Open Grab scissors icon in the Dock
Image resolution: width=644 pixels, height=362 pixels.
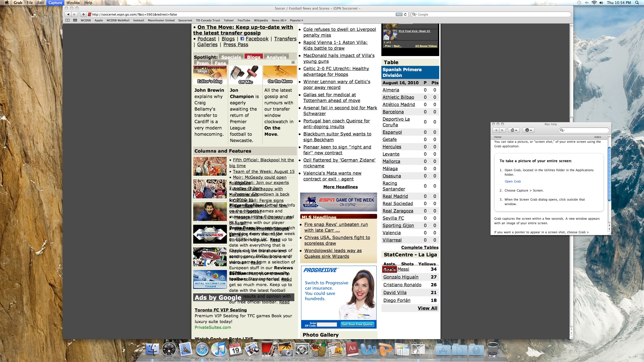pos(418,349)
